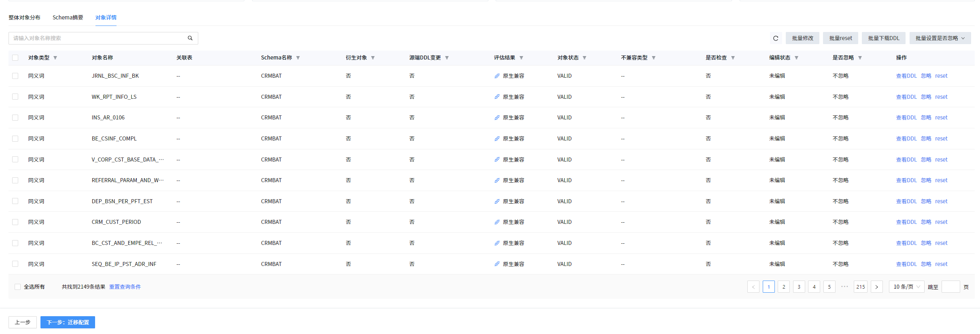Click 下一步: 迁移配置 button
Image resolution: width=980 pixels, height=334 pixels.
[68, 322]
